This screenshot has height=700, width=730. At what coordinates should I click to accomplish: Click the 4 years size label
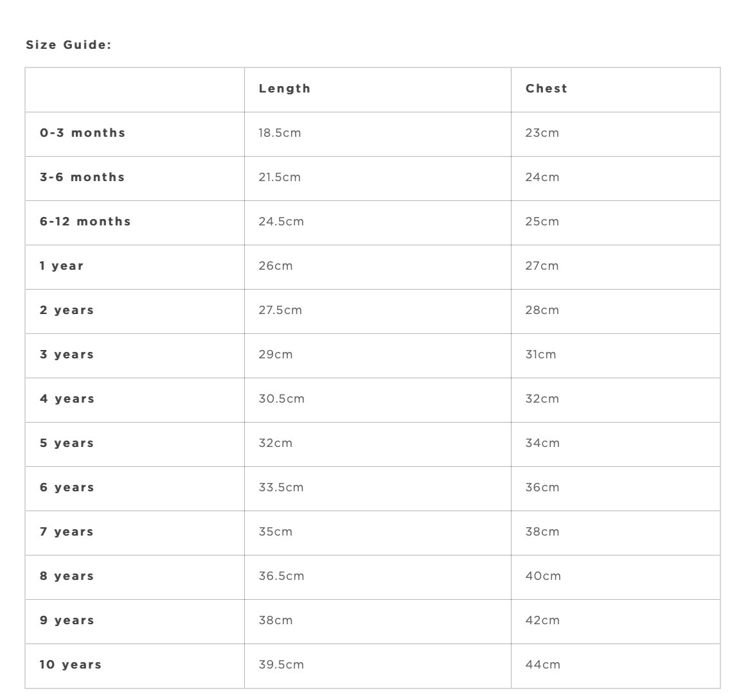tap(67, 399)
